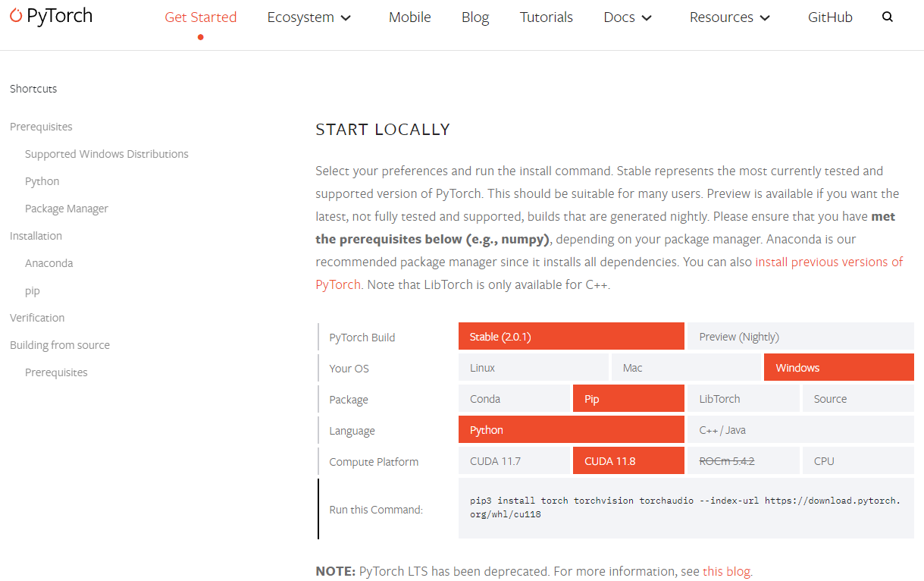Follow the 'this blog' link
This screenshot has width=924, height=581.
726,571
